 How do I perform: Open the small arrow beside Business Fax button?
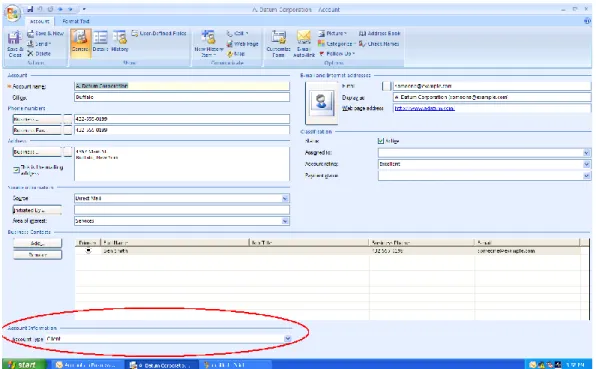68,130
